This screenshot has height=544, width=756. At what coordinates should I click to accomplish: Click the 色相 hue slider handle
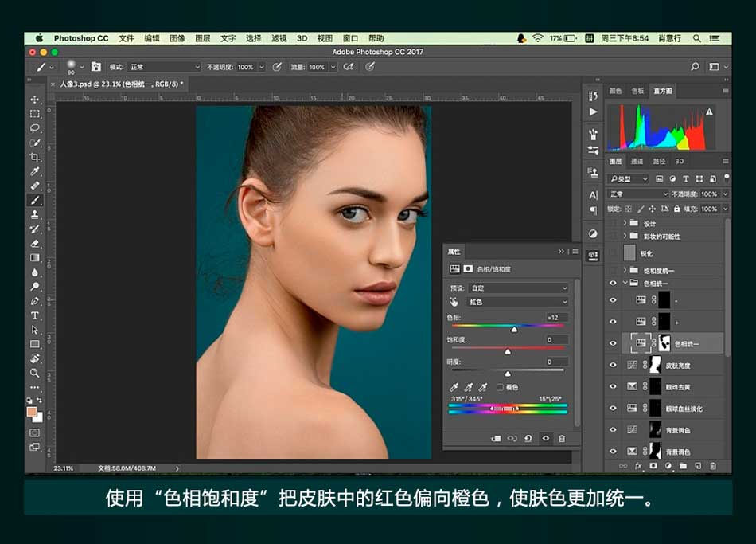click(514, 328)
